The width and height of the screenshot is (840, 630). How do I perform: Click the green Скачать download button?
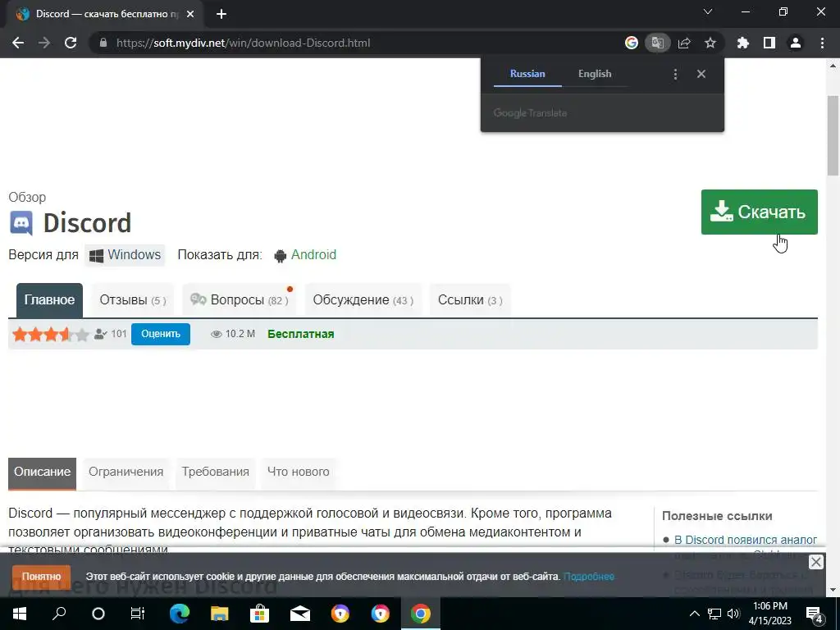click(759, 212)
